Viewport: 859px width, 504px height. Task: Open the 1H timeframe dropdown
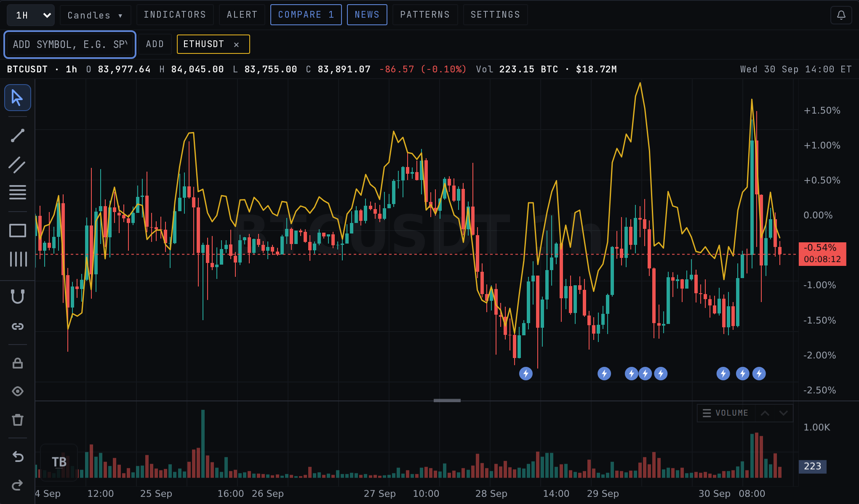(31, 15)
